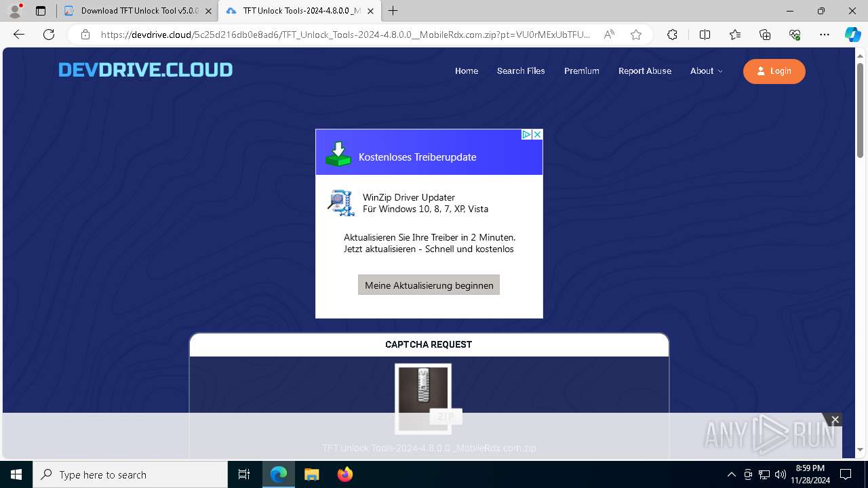Click the devdrive.cloud address bar

[x=346, y=35]
